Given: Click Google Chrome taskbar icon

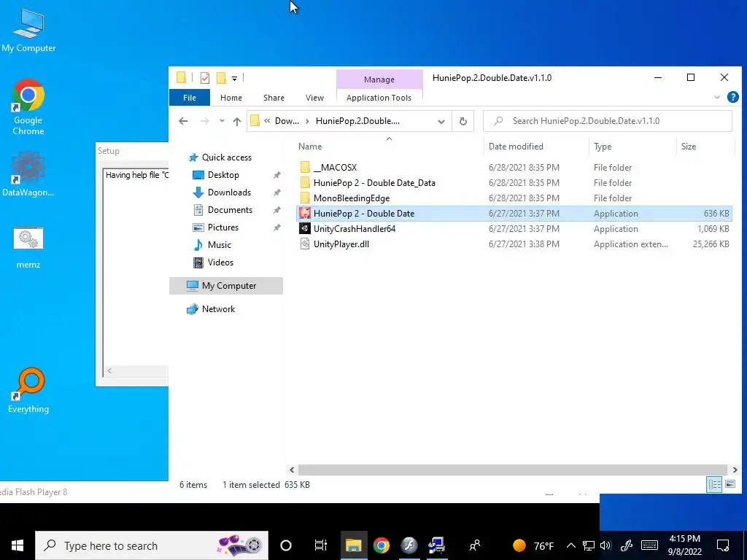Looking at the screenshot, I should pyautogui.click(x=381, y=545).
